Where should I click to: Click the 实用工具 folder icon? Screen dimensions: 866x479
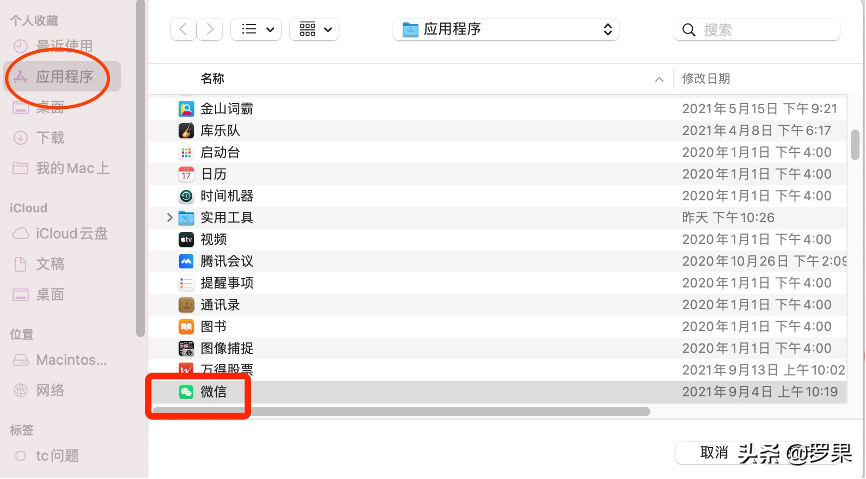pos(186,218)
